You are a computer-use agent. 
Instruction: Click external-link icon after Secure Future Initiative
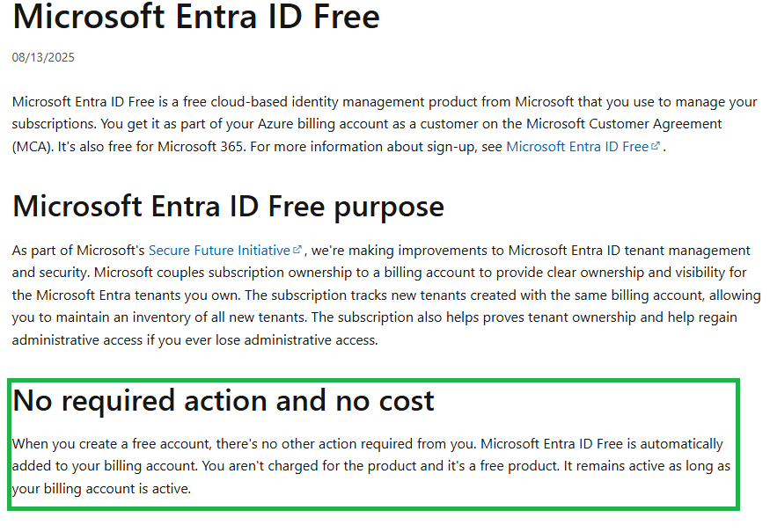pos(297,251)
